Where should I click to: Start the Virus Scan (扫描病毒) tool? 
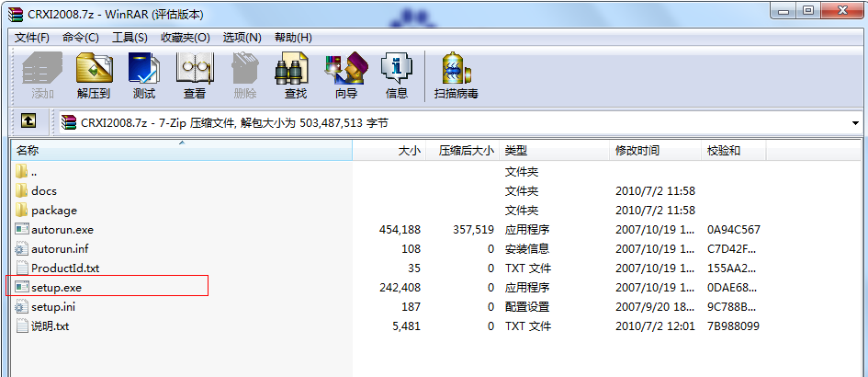pos(456,76)
